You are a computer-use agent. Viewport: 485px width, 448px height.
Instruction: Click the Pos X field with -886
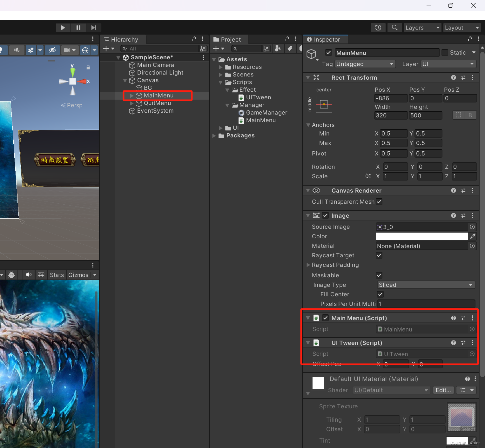pyautogui.click(x=391, y=98)
